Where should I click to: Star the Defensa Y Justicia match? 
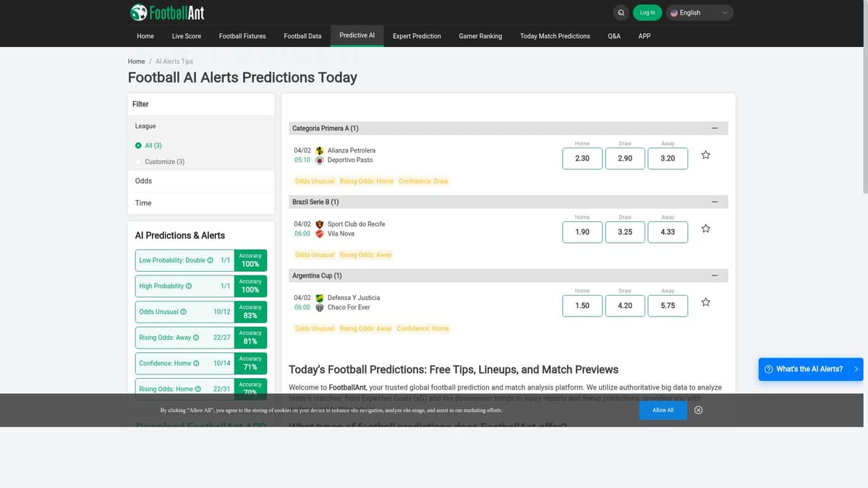(706, 302)
